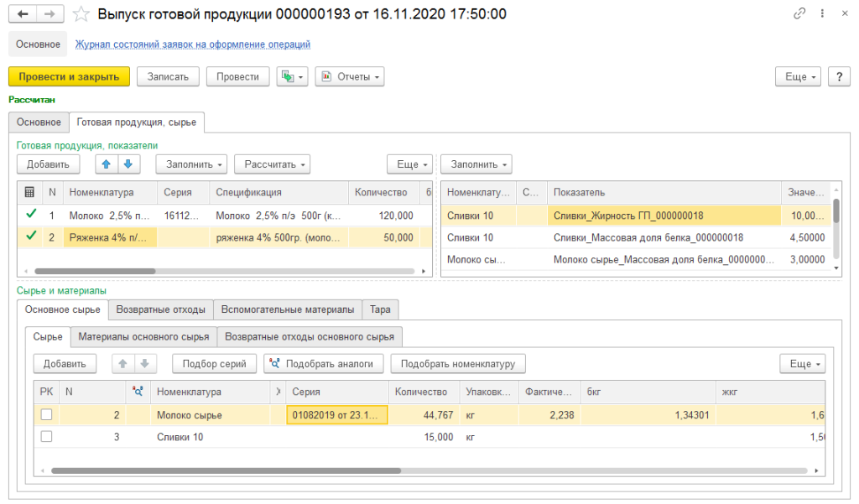Viewport: 859px width, 504px height.
Task: Click Добавить in raw materials toolbar
Action: coord(65,363)
